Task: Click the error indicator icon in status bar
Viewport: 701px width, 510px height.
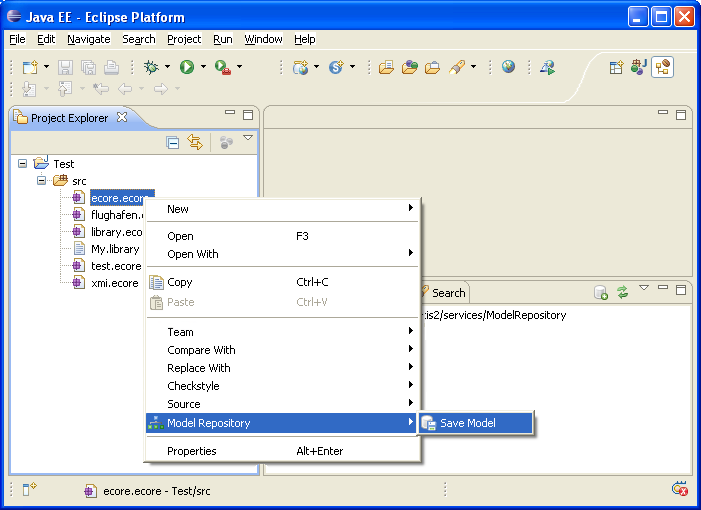Action: tap(680, 489)
